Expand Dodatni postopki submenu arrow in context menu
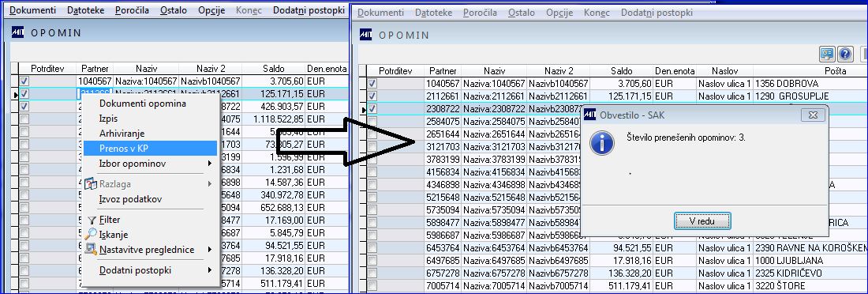The width and height of the screenshot is (868, 294). click(210, 270)
